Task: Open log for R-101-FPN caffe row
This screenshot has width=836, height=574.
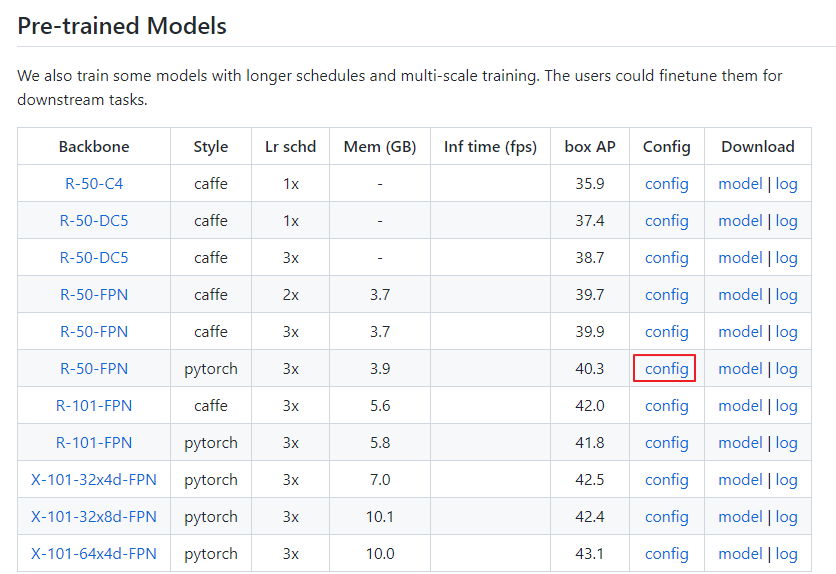Action: (786, 406)
